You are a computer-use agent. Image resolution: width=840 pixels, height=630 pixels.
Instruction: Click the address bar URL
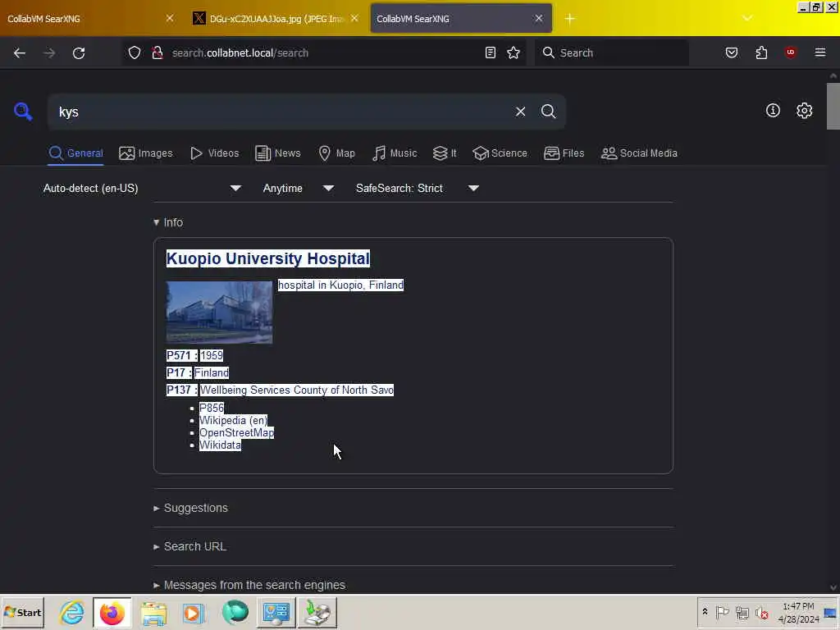click(240, 52)
